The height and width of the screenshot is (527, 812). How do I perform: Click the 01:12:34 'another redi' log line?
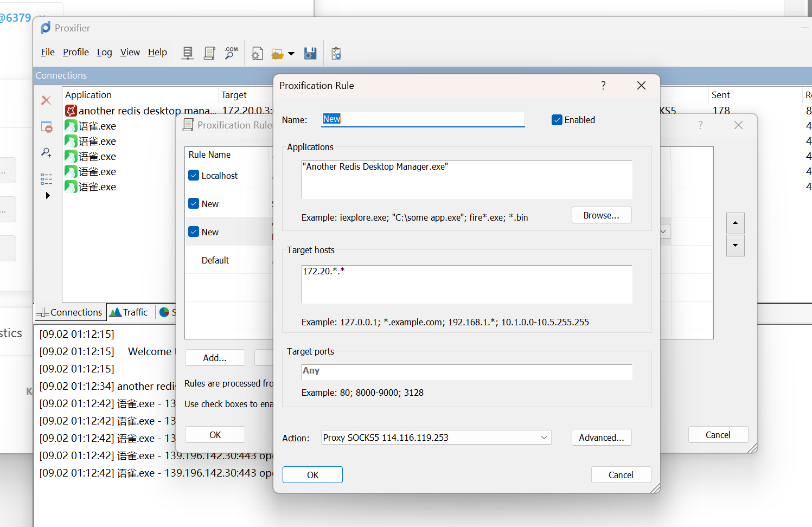(107, 386)
